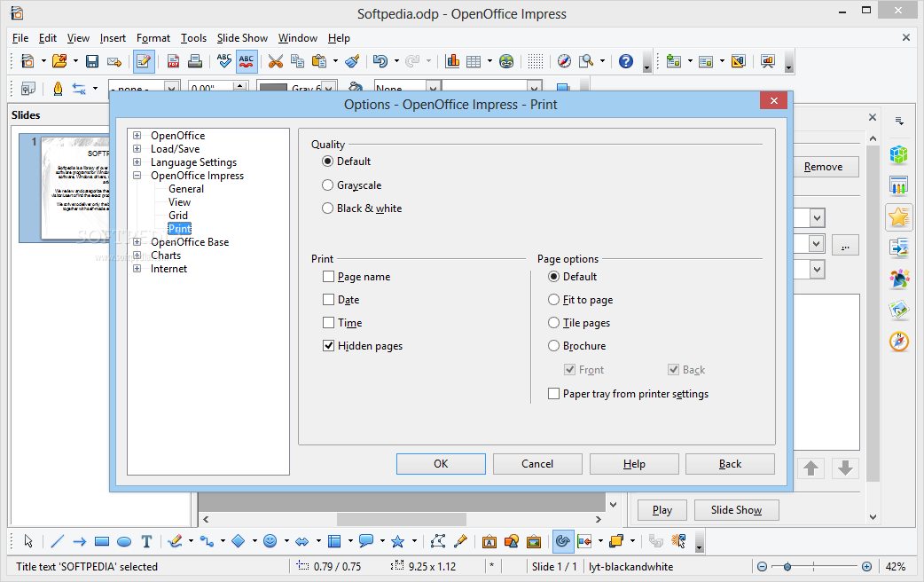Select the Ellipse drawing tool
Viewport: 924px width, 582px height.
(x=124, y=541)
